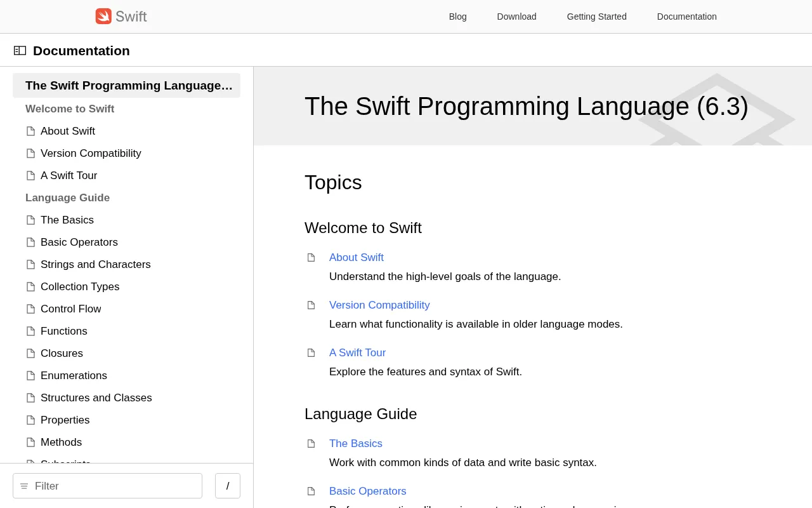
Task: Click page icon beside Basic Operators in sidebar
Action: (x=30, y=243)
